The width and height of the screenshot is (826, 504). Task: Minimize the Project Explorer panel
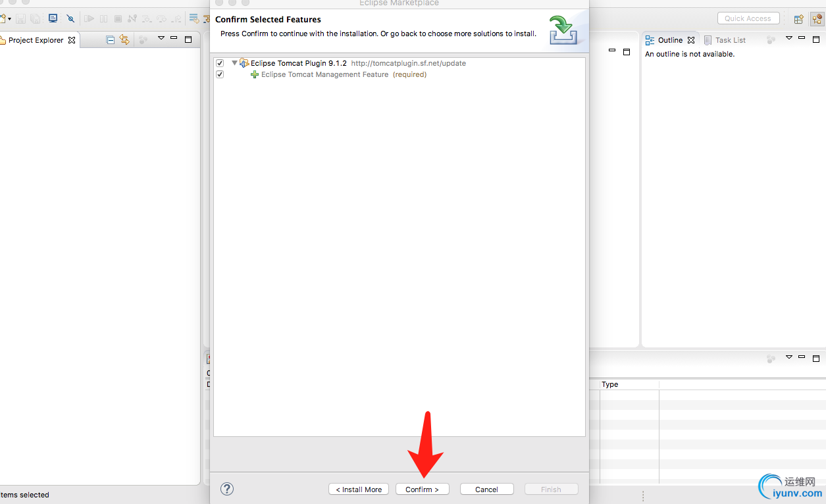click(174, 38)
